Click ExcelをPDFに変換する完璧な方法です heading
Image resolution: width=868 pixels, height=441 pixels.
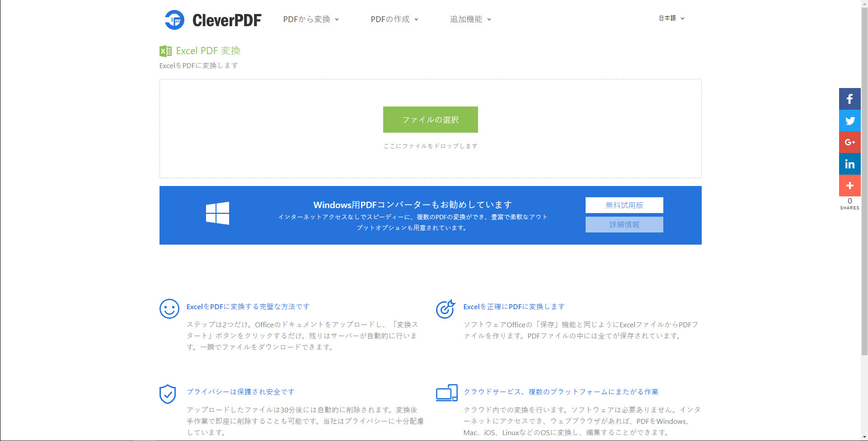pyautogui.click(x=248, y=306)
